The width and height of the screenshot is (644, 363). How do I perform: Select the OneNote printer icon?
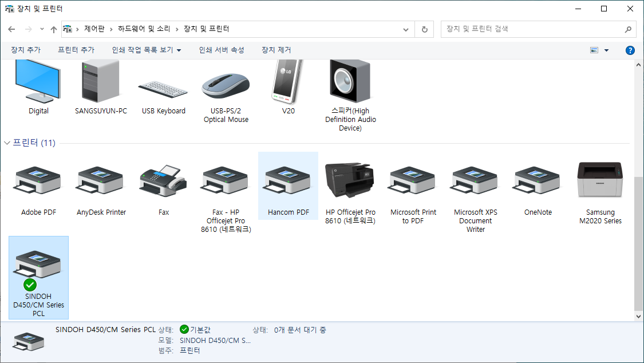coord(538,180)
